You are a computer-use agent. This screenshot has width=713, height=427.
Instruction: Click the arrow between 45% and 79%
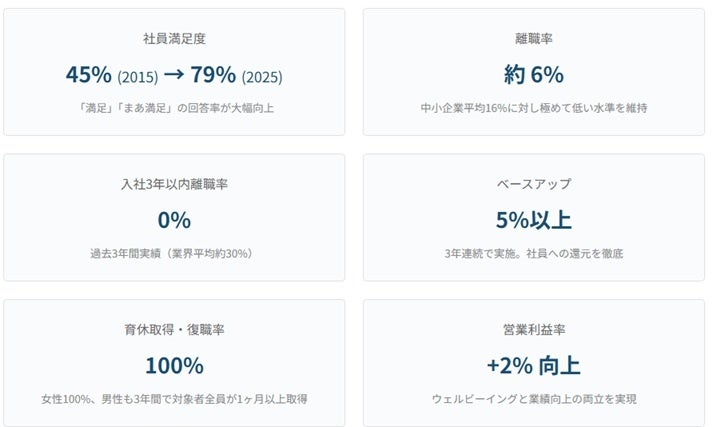pos(174,75)
